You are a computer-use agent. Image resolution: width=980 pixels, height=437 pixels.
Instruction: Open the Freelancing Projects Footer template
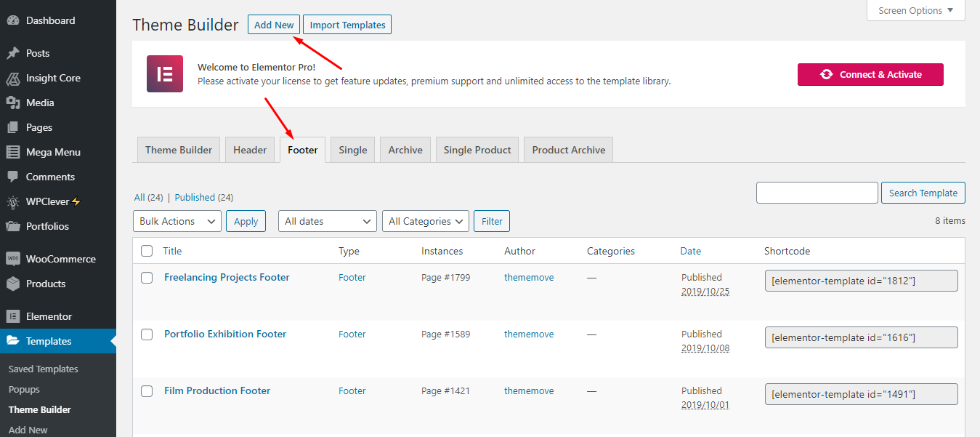pos(227,277)
